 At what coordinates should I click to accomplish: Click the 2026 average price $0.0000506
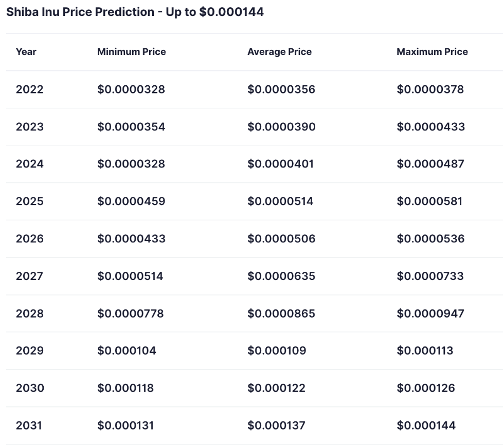point(281,239)
